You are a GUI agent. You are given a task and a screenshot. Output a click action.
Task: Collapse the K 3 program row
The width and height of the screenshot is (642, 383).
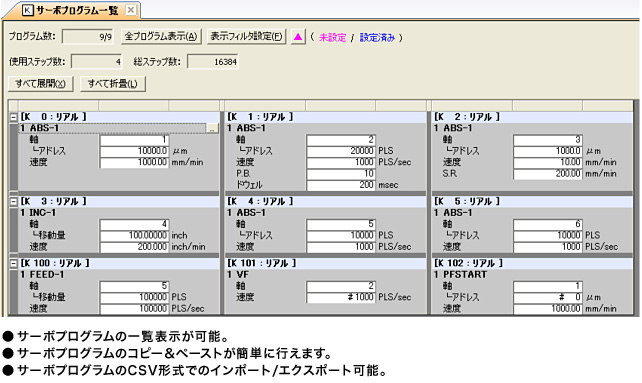click(x=14, y=202)
